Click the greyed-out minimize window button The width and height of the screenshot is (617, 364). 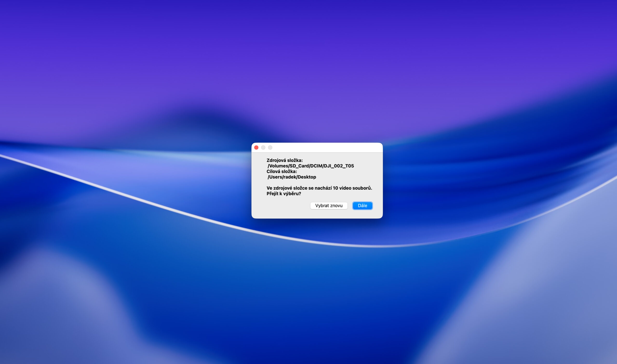click(263, 147)
